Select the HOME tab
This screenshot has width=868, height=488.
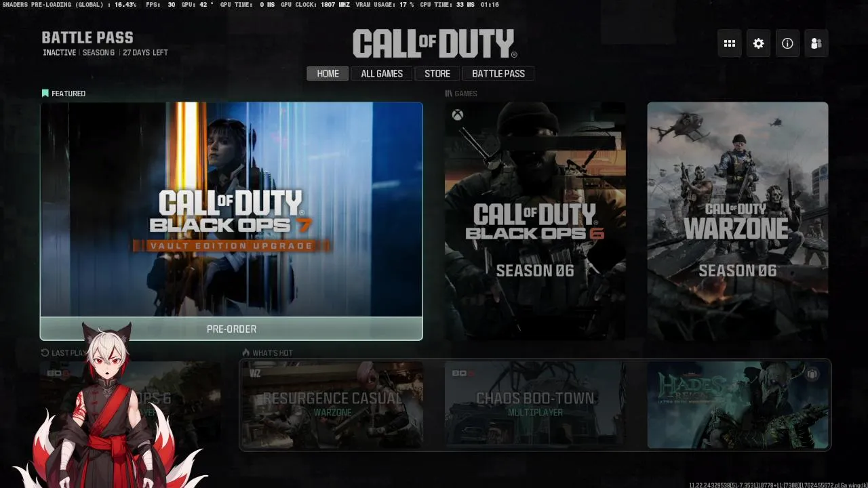328,74
